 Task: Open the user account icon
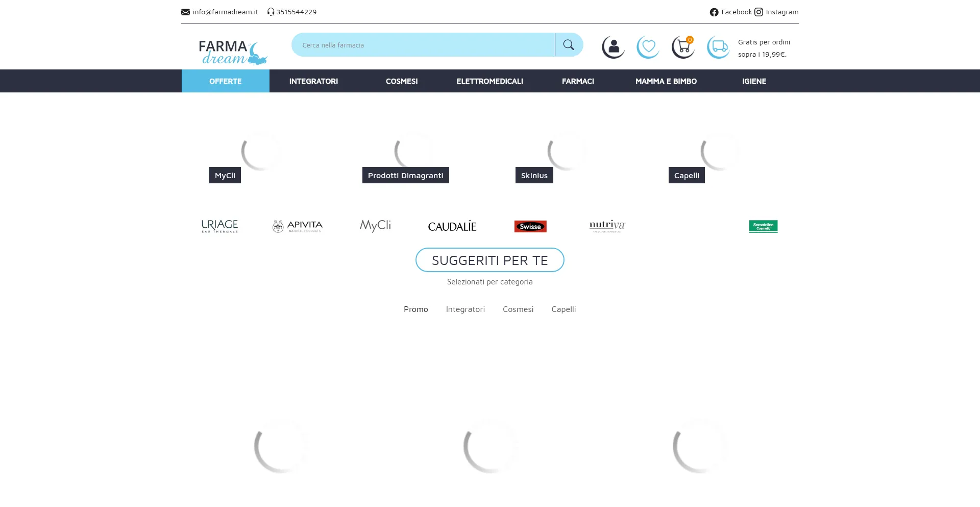coord(613,47)
